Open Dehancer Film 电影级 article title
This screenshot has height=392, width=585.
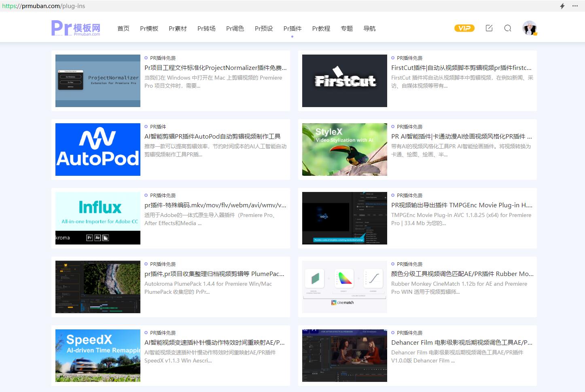462,343
